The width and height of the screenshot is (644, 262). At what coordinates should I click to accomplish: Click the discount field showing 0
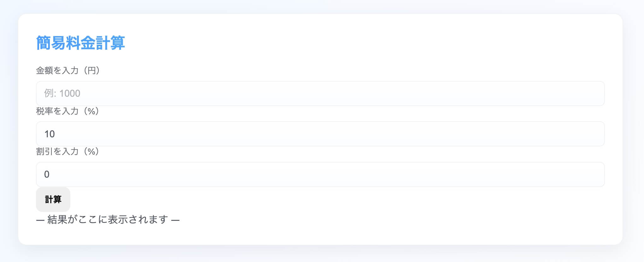tap(320, 174)
